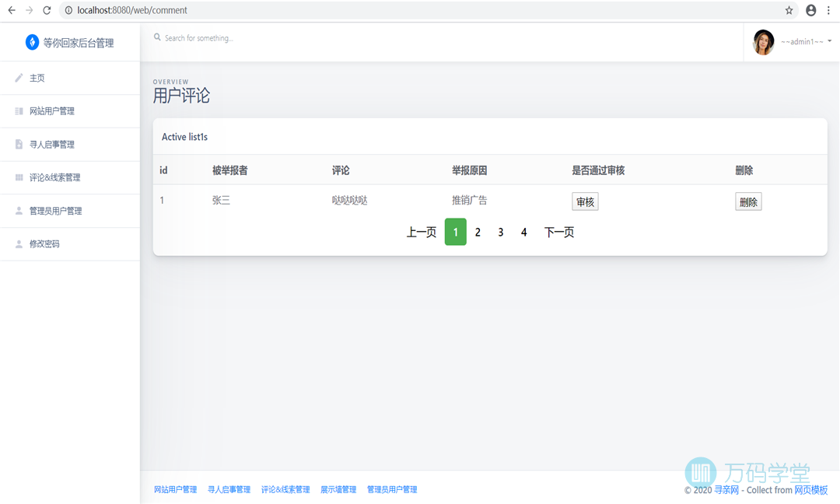Click the grid icon beside 评论&线索管理
Viewport: 840px width, 504px height.
[19, 177]
